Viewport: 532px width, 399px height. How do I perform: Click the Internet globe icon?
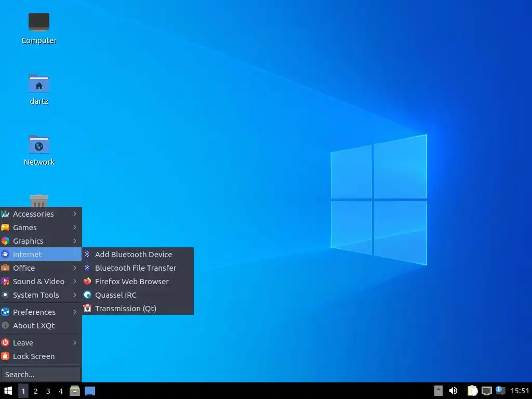pyautogui.click(x=5, y=254)
